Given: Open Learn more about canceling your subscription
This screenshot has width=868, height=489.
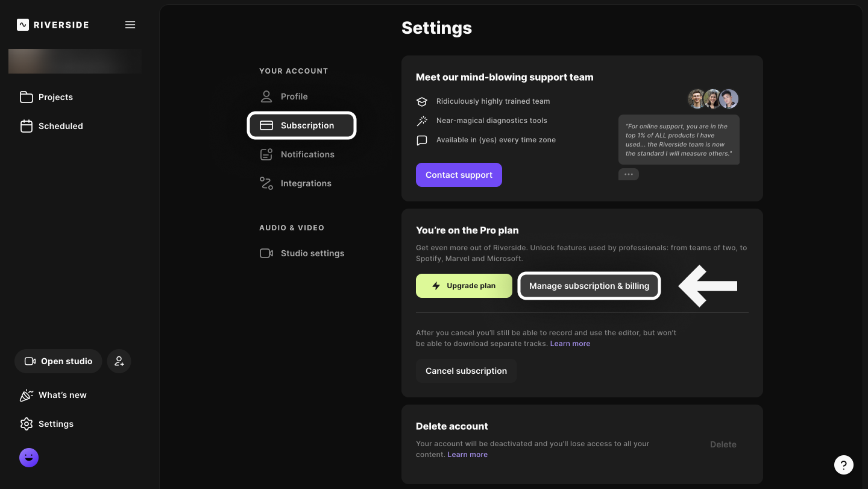Looking at the screenshot, I should pos(570,343).
